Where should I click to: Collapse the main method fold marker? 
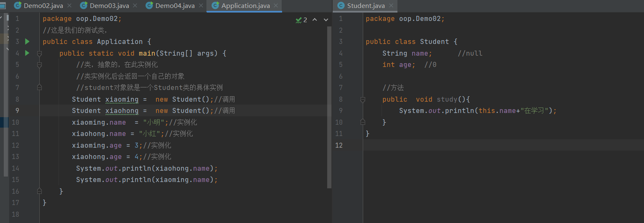[39, 53]
